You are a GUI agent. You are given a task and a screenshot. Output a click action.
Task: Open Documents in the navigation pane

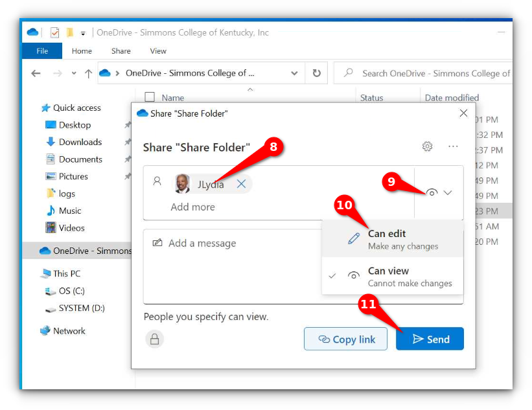tap(74, 159)
